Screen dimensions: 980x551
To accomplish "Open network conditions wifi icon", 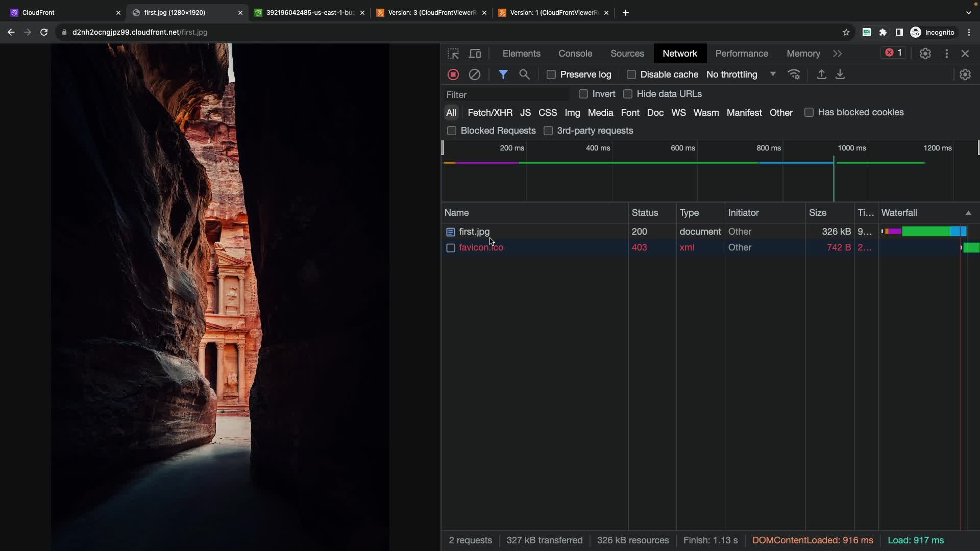I will pos(794,74).
